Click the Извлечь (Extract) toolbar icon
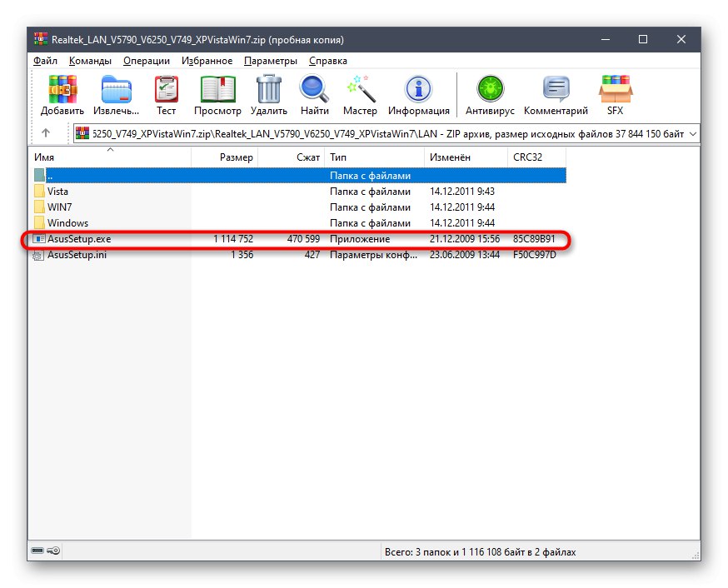728x588 pixels. 116,89
